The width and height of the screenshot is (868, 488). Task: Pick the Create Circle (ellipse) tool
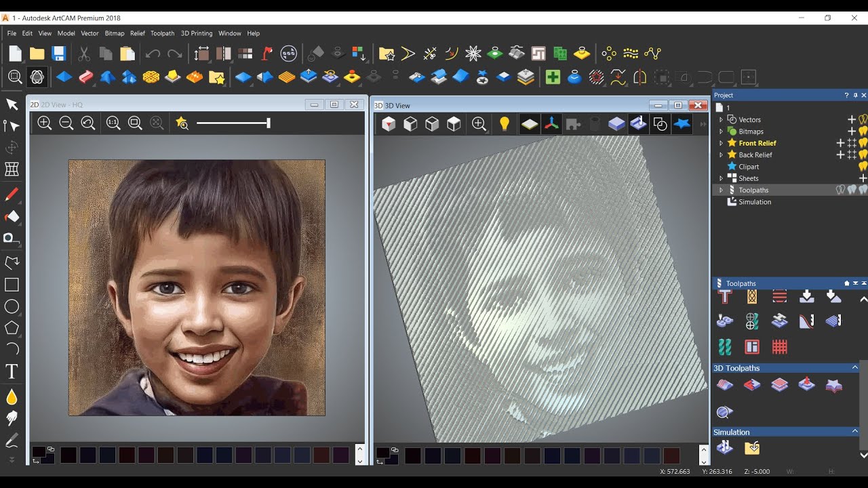(x=12, y=306)
